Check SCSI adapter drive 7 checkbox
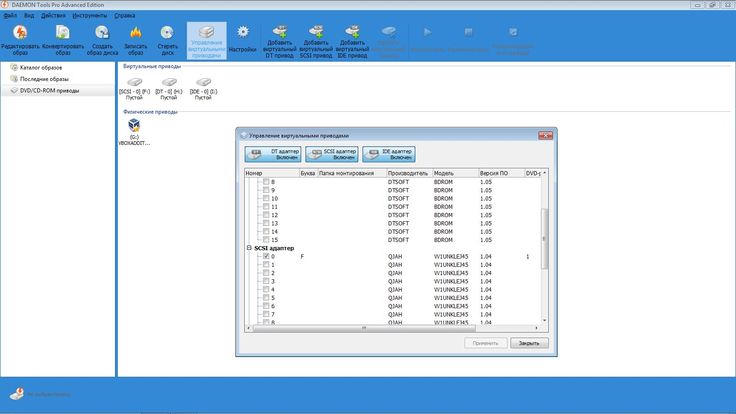 pos(266,314)
